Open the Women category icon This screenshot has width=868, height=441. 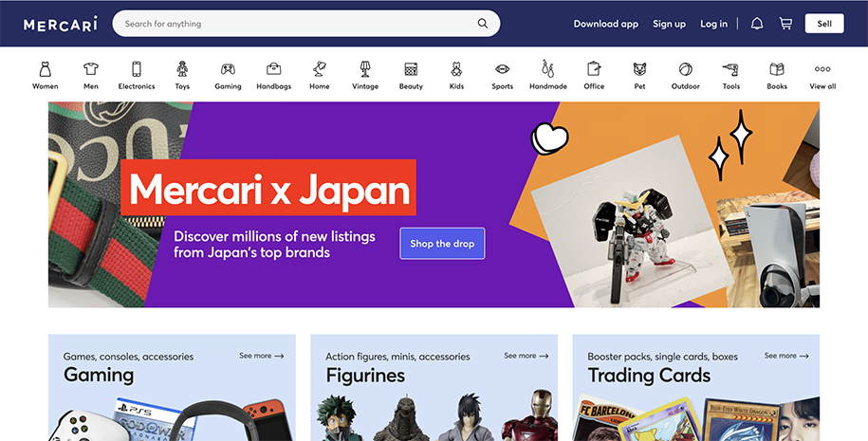tap(45, 70)
